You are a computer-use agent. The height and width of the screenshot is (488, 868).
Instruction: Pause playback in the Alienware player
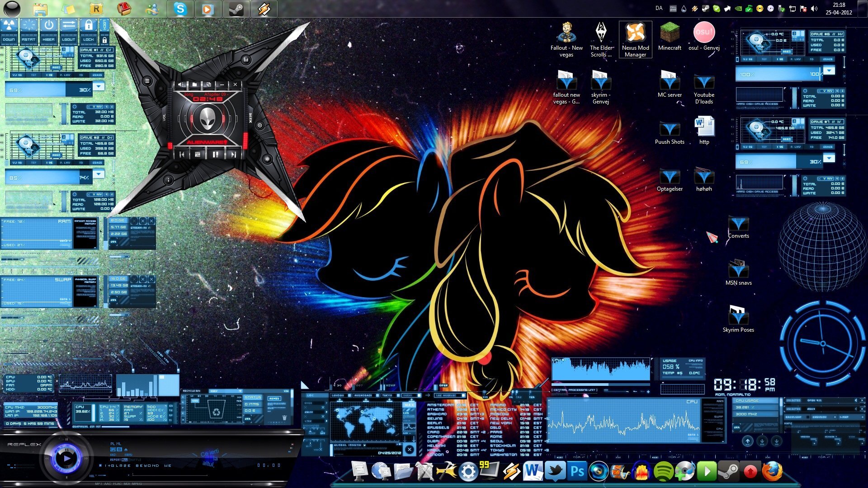click(x=216, y=154)
